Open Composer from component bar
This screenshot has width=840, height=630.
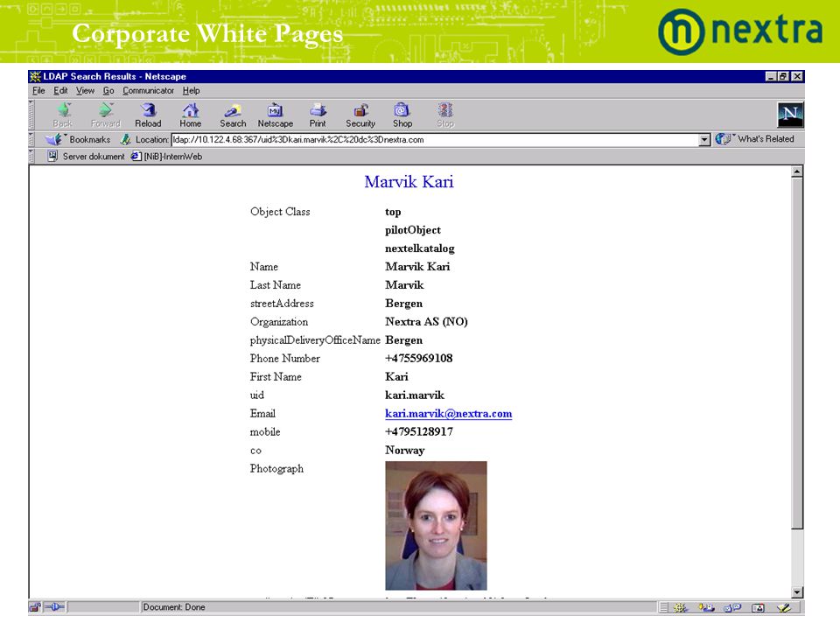(x=783, y=607)
